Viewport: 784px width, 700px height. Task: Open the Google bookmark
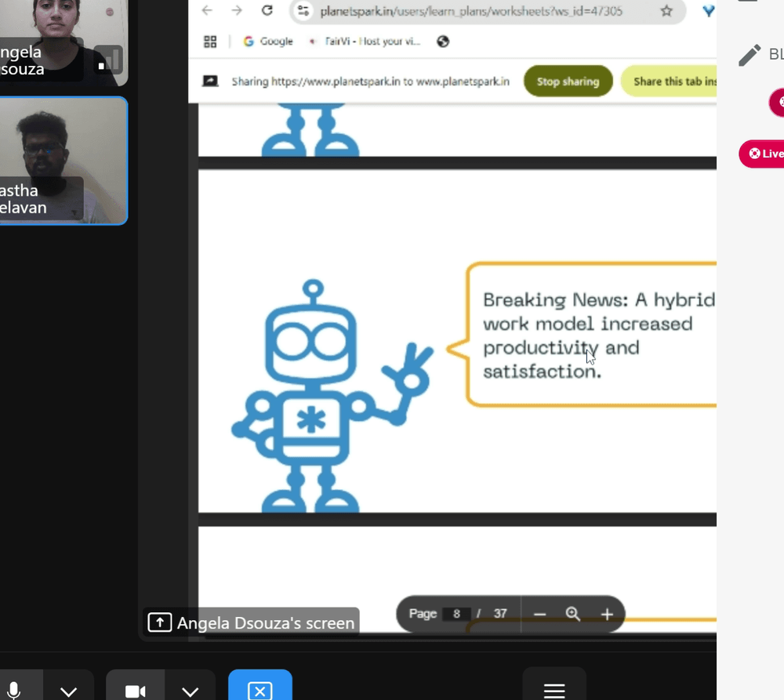(268, 42)
